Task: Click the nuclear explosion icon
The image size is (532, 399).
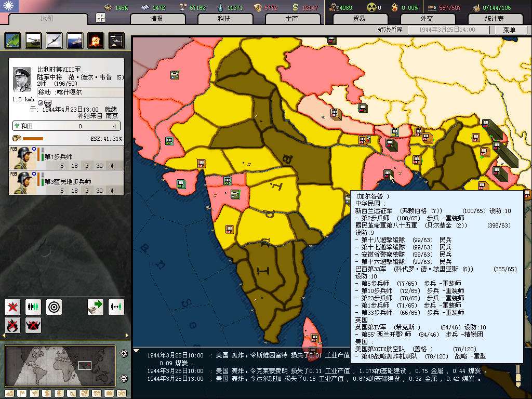Action: point(95,41)
